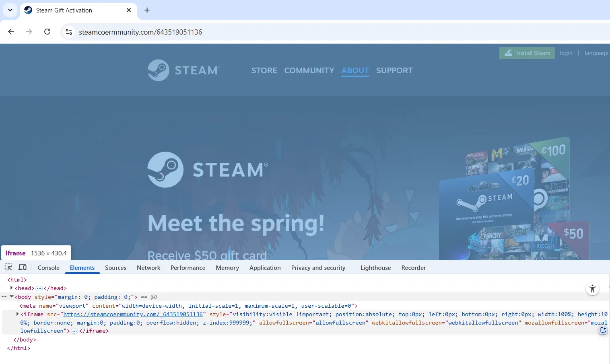The width and height of the screenshot is (610, 364).
Task: Switch to the Privacy and security tab
Action: pyautogui.click(x=318, y=268)
